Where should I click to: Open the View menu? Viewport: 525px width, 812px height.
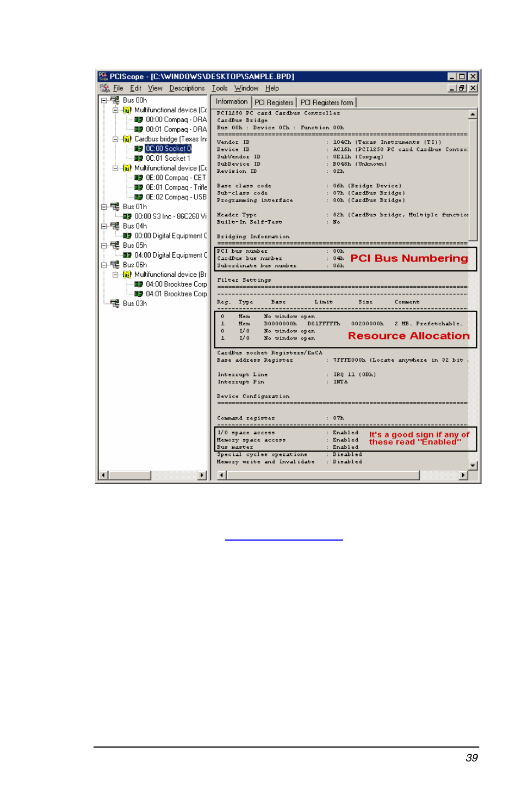(x=155, y=88)
